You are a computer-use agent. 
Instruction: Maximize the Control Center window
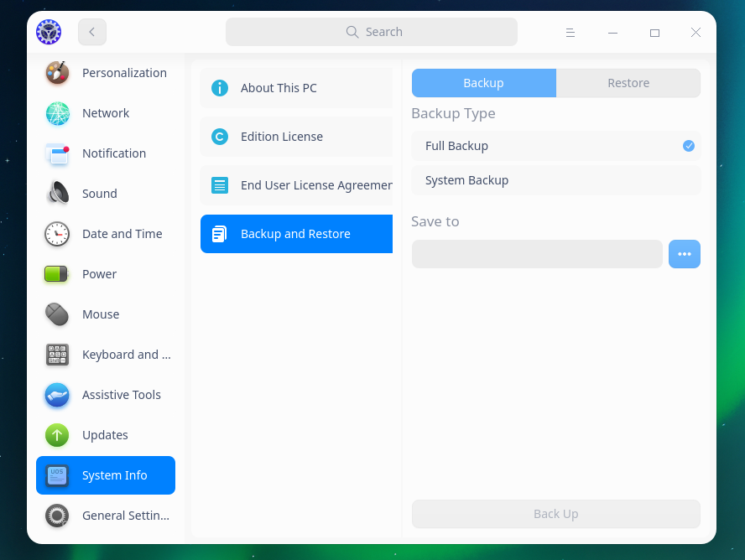[x=654, y=33]
